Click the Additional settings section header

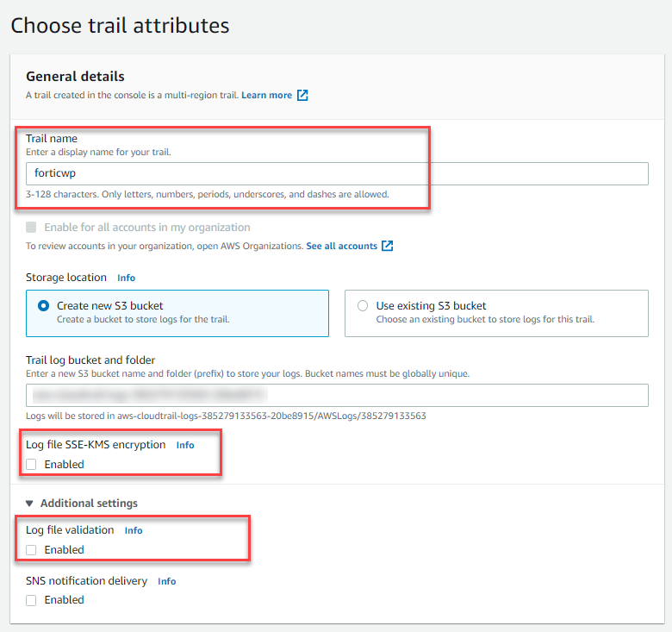point(89,504)
